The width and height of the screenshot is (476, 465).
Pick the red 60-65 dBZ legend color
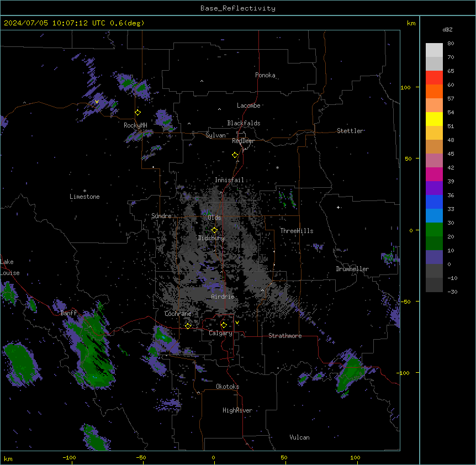click(434, 78)
